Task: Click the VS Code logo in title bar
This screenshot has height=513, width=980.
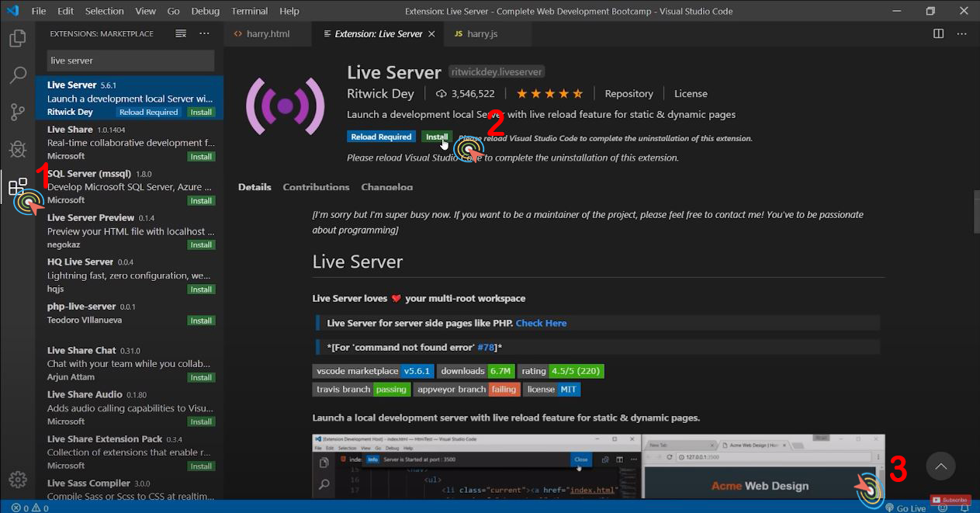Action: (12, 11)
